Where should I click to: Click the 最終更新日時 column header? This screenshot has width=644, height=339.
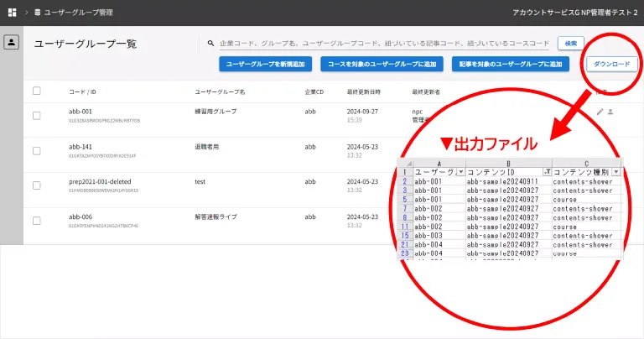click(363, 92)
